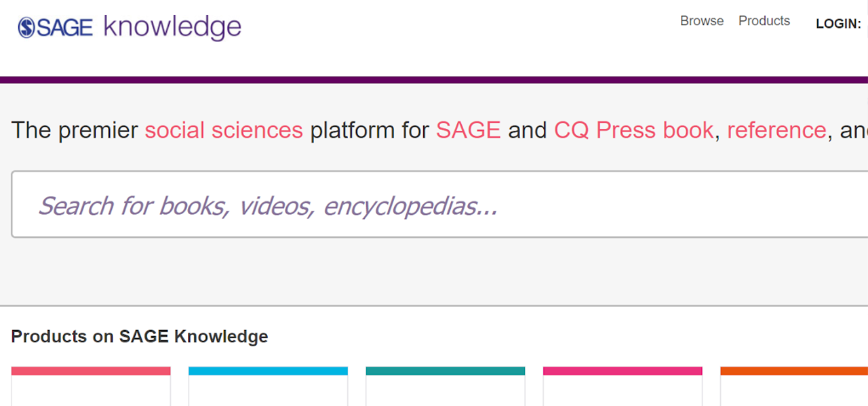Open the red 'SAGE' link in tagline

click(x=469, y=129)
